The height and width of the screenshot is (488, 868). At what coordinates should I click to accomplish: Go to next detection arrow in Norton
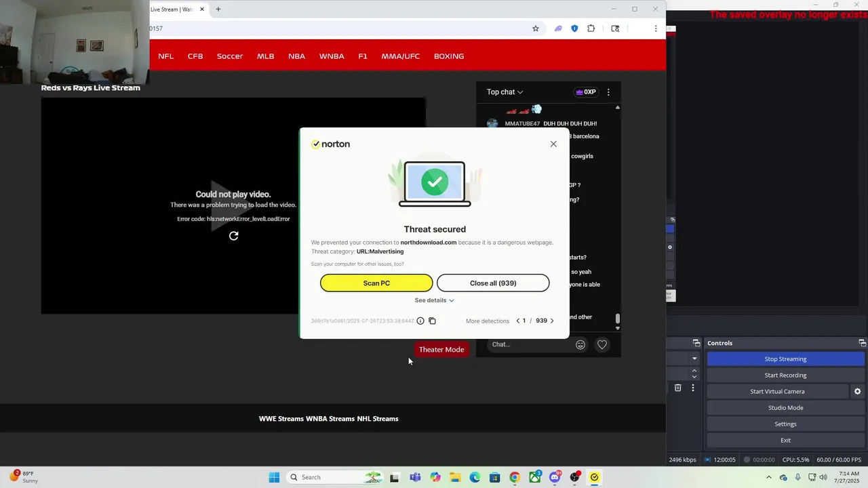pyautogui.click(x=552, y=321)
